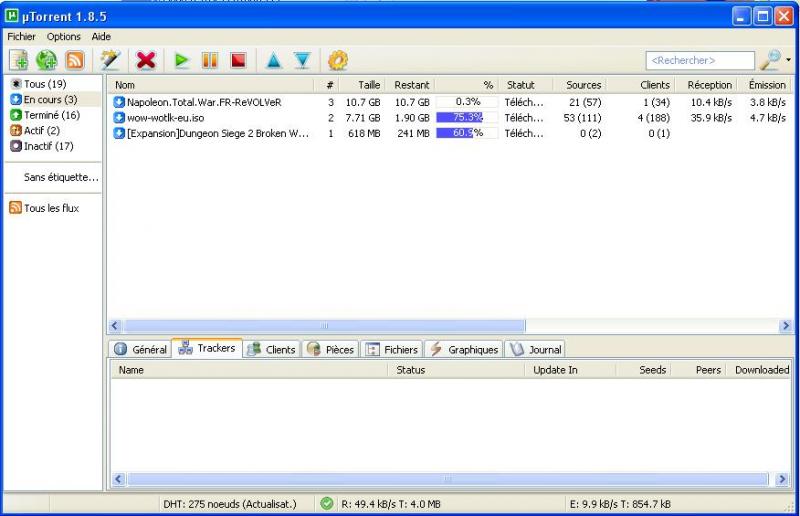The width and height of the screenshot is (800, 516).
Task: Open the search engine dropdown arrow
Action: click(789, 60)
